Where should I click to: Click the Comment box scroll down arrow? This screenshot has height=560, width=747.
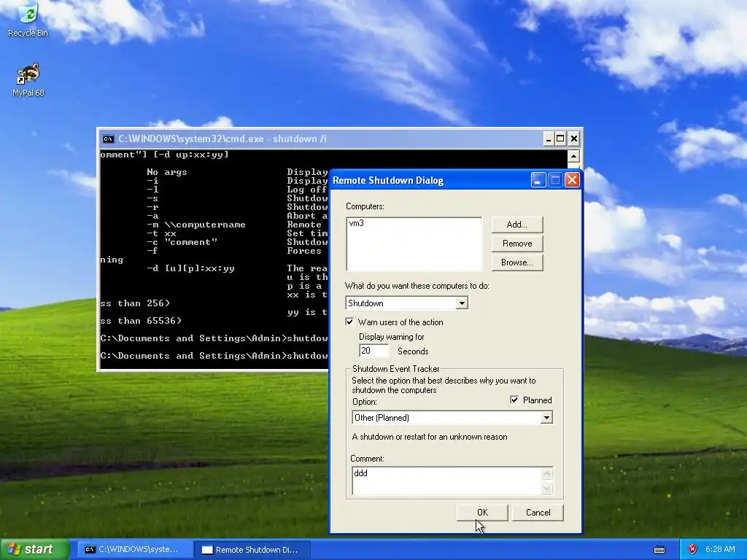pos(547,488)
